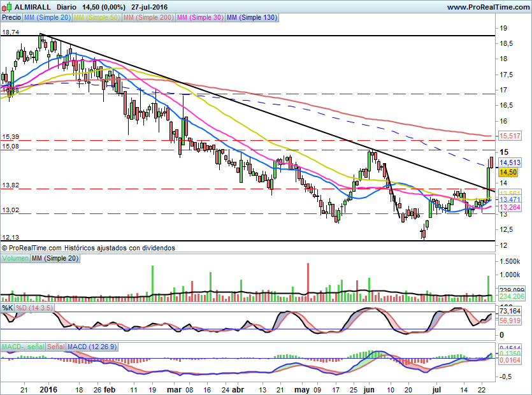Image resolution: width=532 pixels, height=395 pixels.
Task: Click the MM200 value tag 15,517
Action: (x=510, y=136)
